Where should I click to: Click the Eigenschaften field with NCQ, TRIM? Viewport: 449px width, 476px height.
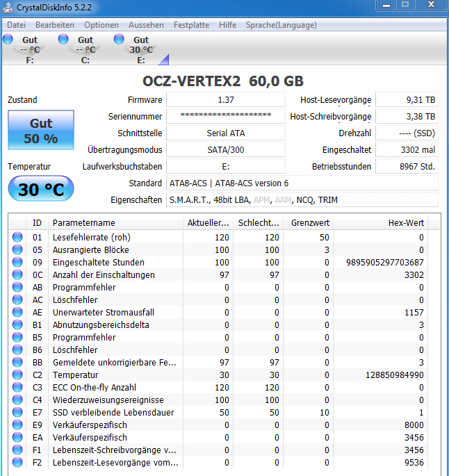[302, 200]
